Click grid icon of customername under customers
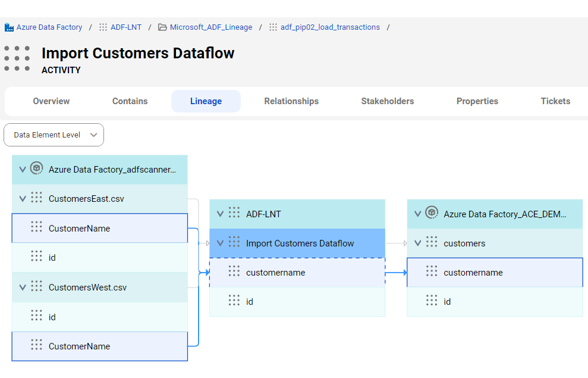This screenshot has width=588, height=378. (x=432, y=271)
